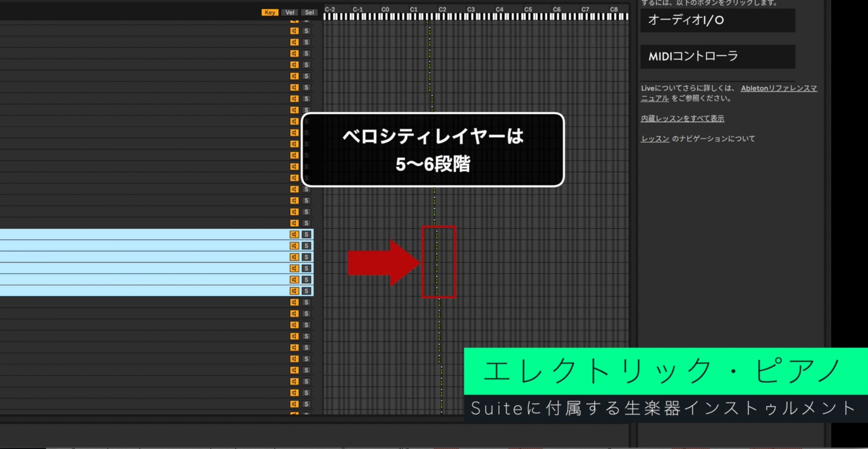Screen dimensions: 868x449
Task: Switch to the Sel zone editor tab
Action: click(x=309, y=13)
